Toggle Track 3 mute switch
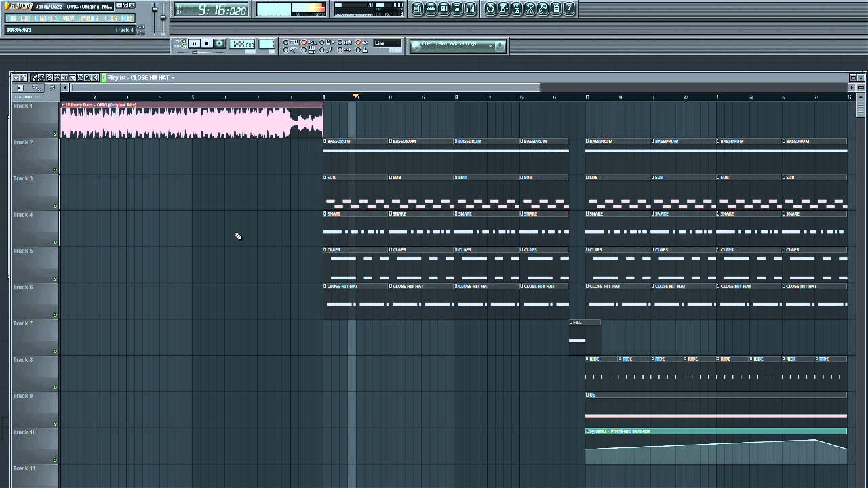This screenshot has height=488, width=868. [x=56, y=206]
